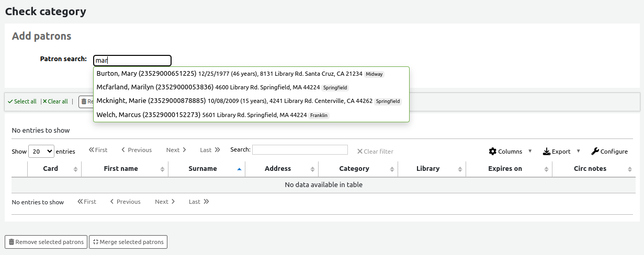Screen dimensions: 644x255
Task: Open the Export download menu
Action: tap(557, 152)
